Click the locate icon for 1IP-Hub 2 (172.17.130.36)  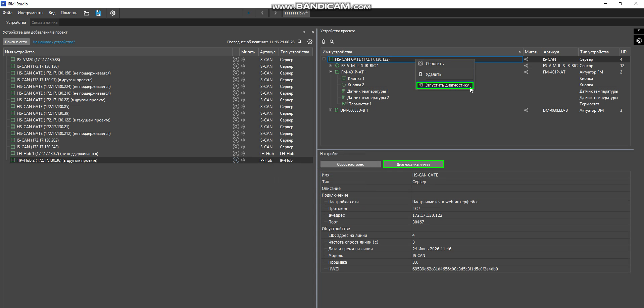coord(236,160)
